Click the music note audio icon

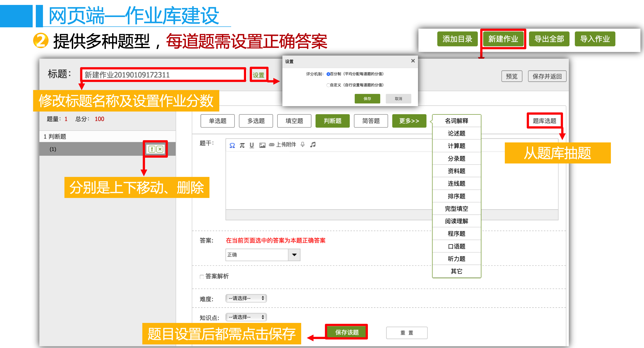tap(313, 145)
